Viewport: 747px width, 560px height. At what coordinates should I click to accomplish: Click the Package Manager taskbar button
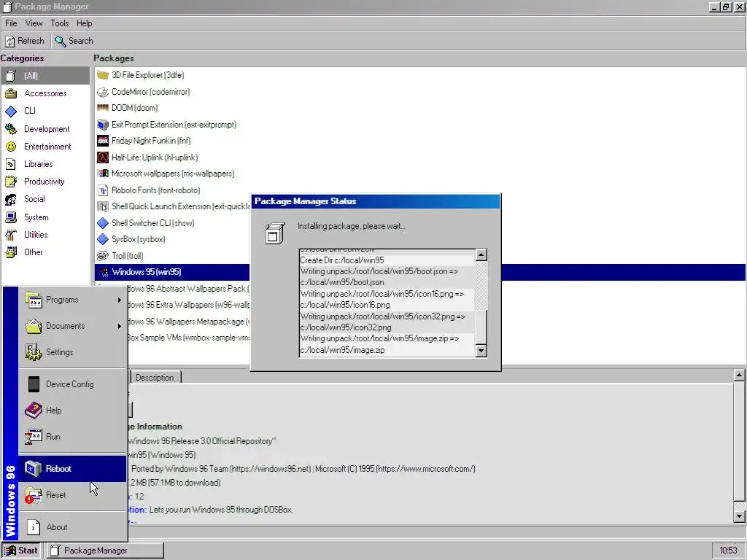[105, 551]
